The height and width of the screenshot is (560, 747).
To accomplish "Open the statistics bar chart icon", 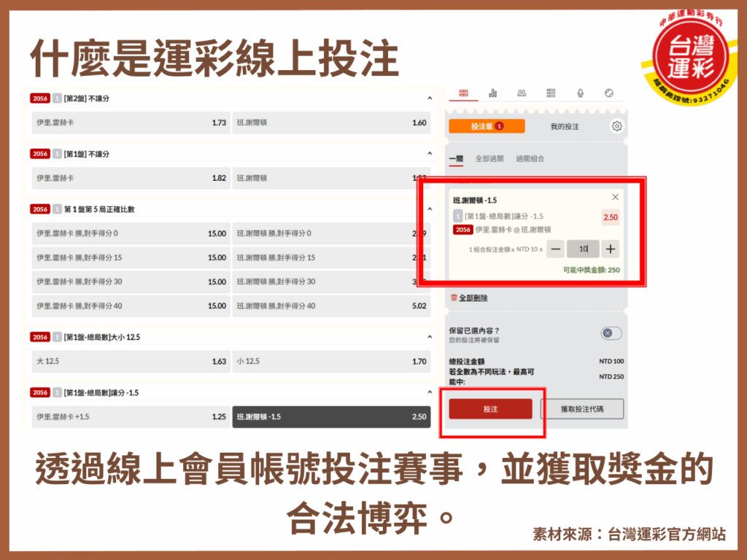I will 492,93.
